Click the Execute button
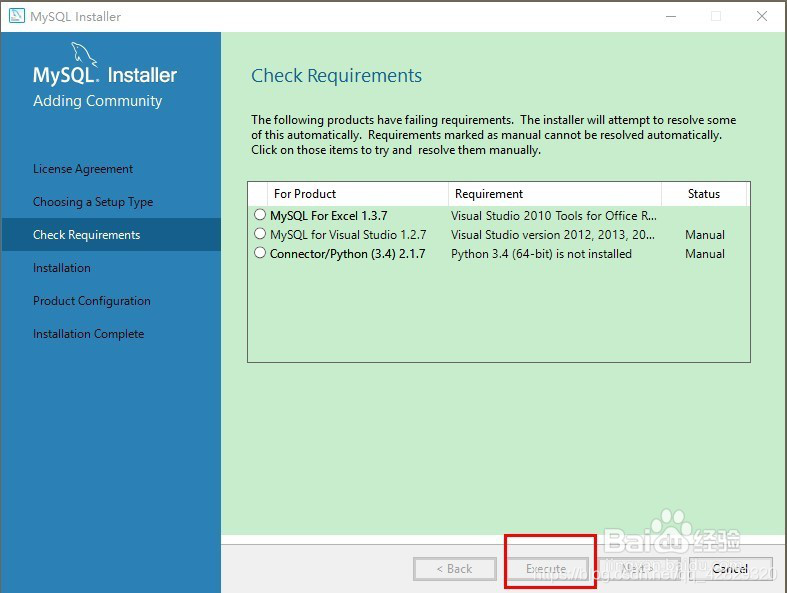787x593 pixels. (546, 569)
